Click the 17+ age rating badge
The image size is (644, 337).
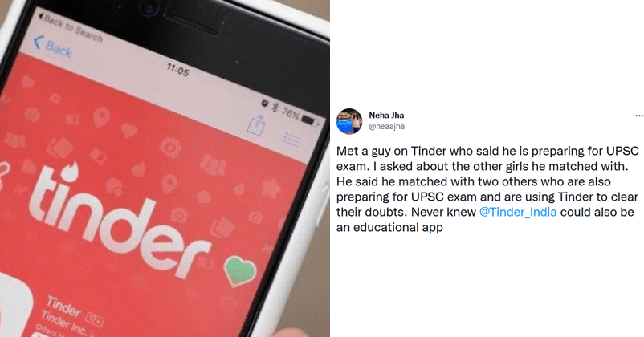tap(94, 319)
